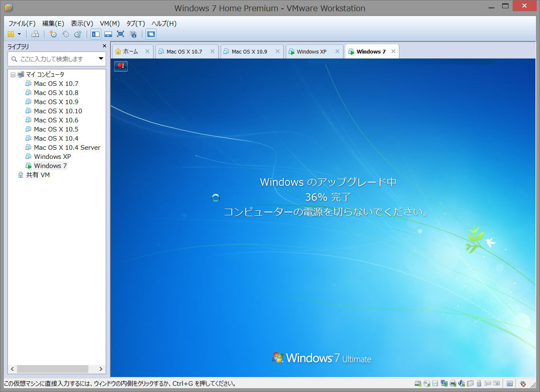Send Ctrl+Alt+Del via toolbar icon
This screenshot has width=540, height=392.
(x=35, y=34)
